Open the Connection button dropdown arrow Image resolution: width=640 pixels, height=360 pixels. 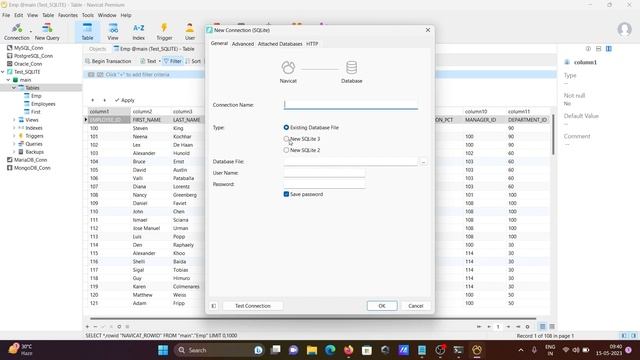coord(31,31)
